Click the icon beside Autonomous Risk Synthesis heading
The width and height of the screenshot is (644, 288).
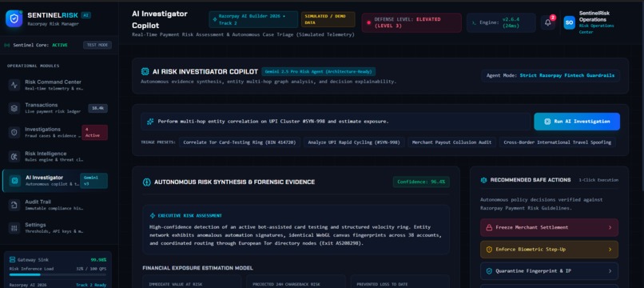147,182
